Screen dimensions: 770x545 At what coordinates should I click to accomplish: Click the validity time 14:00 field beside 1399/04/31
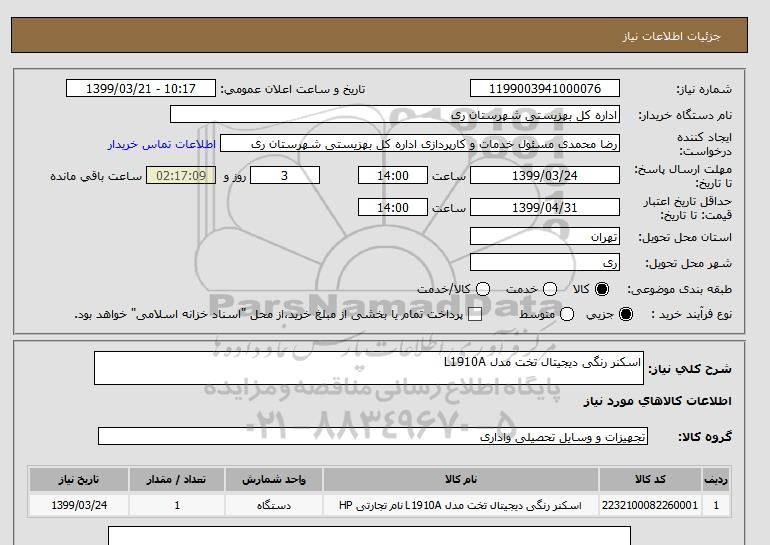coord(393,207)
